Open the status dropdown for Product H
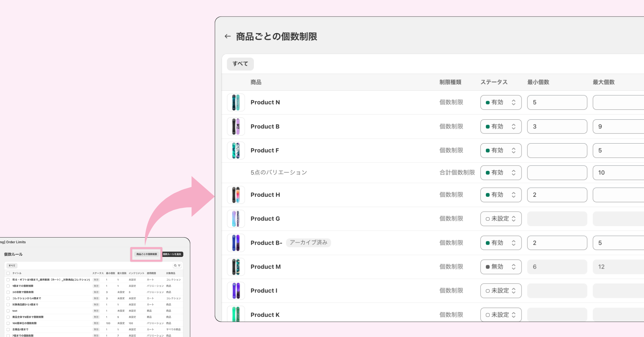644x337 pixels. click(501, 195)
